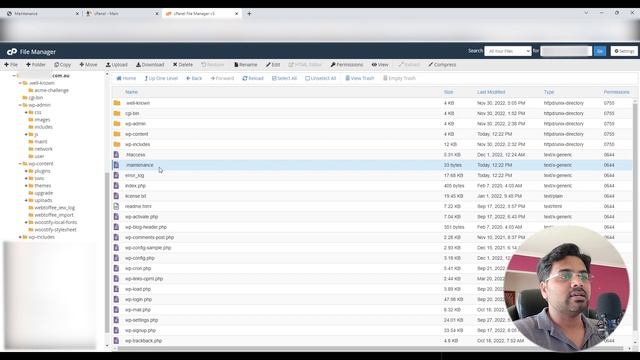Click the Copy toolbar button

(62, 64)
